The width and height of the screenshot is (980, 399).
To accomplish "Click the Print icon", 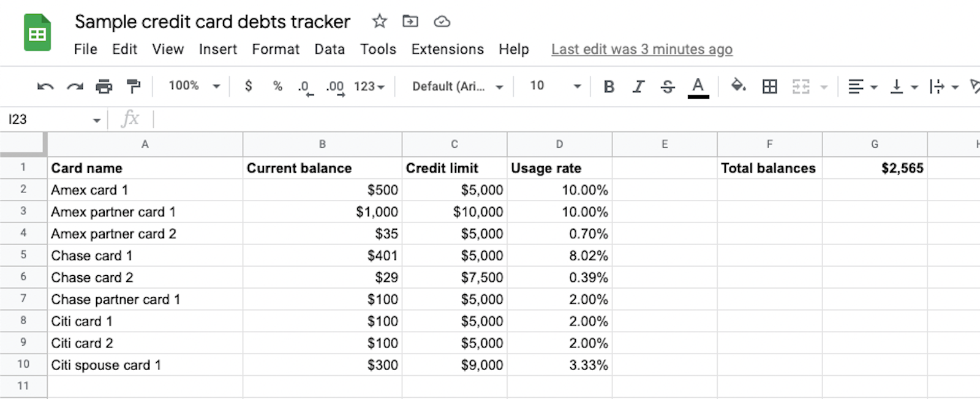I will (x=104, y=86).
